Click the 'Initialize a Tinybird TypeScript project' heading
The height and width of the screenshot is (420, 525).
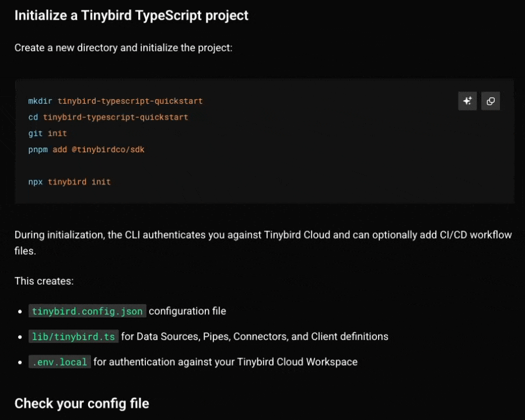(x=131, y=15)
